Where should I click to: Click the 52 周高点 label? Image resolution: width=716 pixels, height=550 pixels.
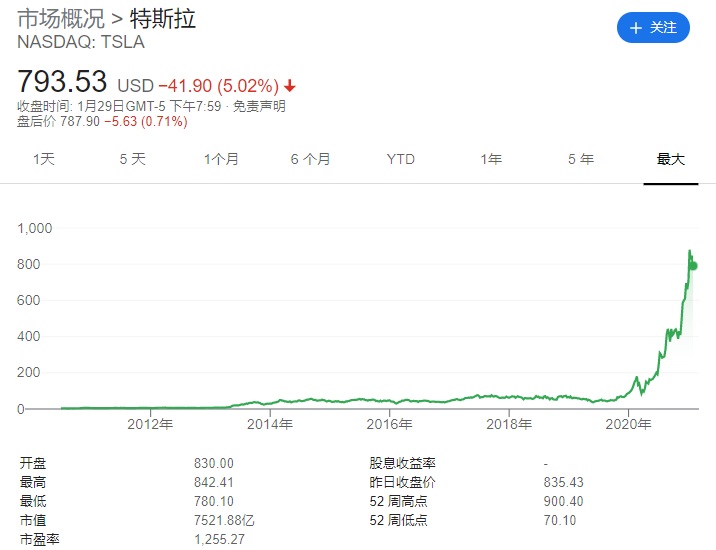click(x=398, y=501)
